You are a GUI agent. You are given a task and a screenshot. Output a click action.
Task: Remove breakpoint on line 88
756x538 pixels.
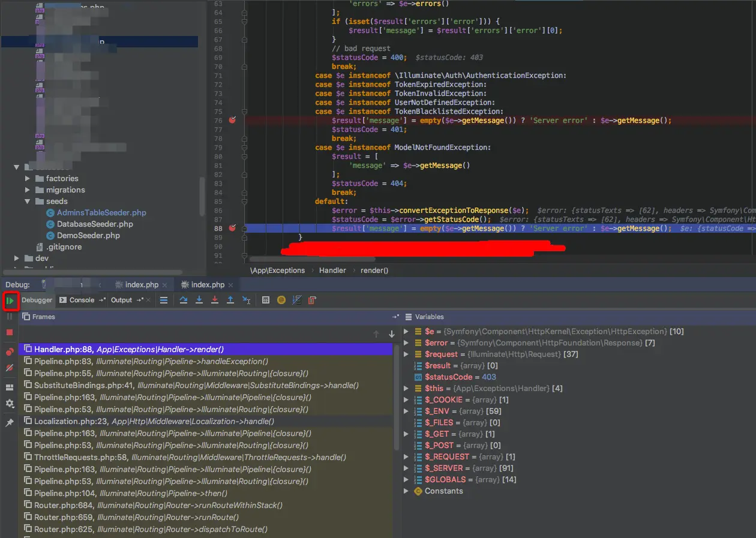click(233, 228)
